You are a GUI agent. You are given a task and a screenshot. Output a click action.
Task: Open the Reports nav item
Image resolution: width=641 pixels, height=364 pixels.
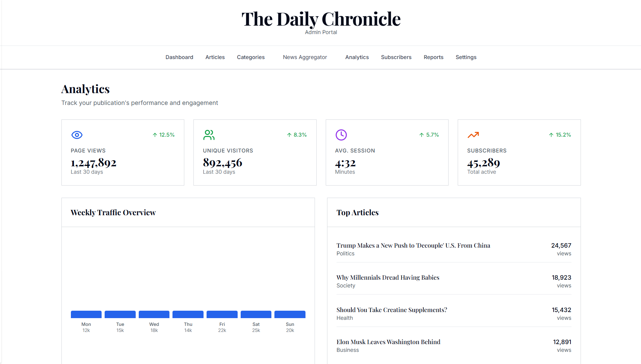point(433,57)
